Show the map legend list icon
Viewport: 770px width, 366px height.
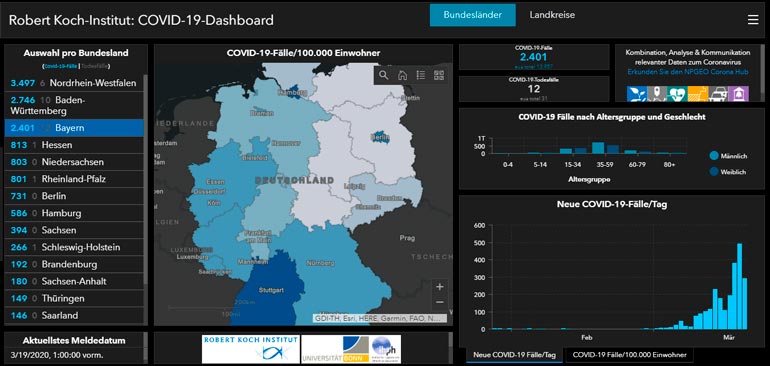pos(420,75)
